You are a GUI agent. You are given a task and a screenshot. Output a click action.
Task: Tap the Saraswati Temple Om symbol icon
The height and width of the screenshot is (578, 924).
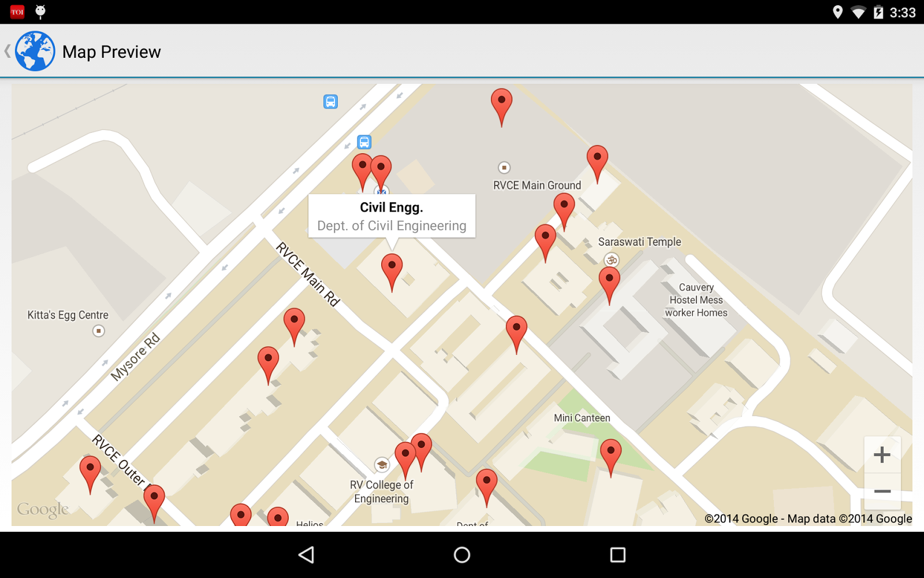[x=612, y=260]
